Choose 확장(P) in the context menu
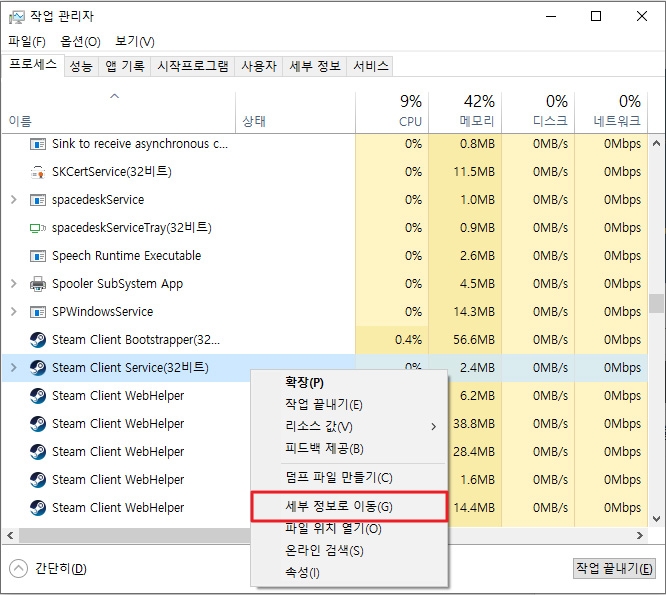 click(349, 382)
